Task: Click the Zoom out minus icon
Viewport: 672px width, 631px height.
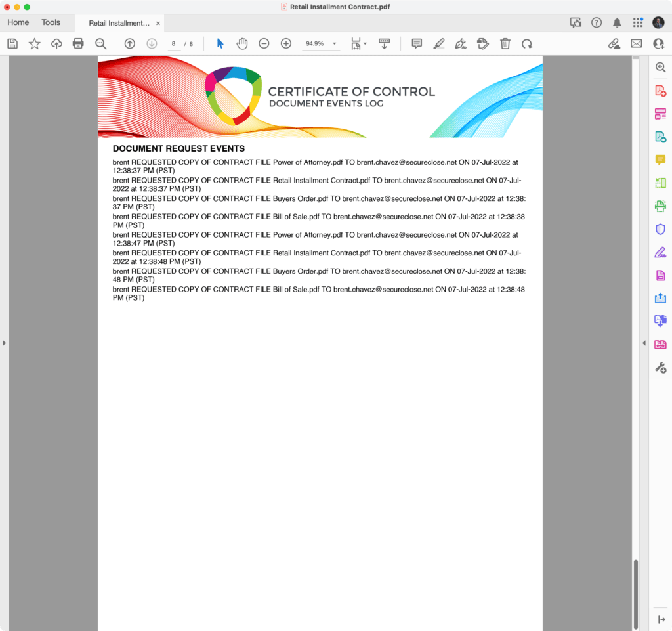Action: click(x=264, y=44)
